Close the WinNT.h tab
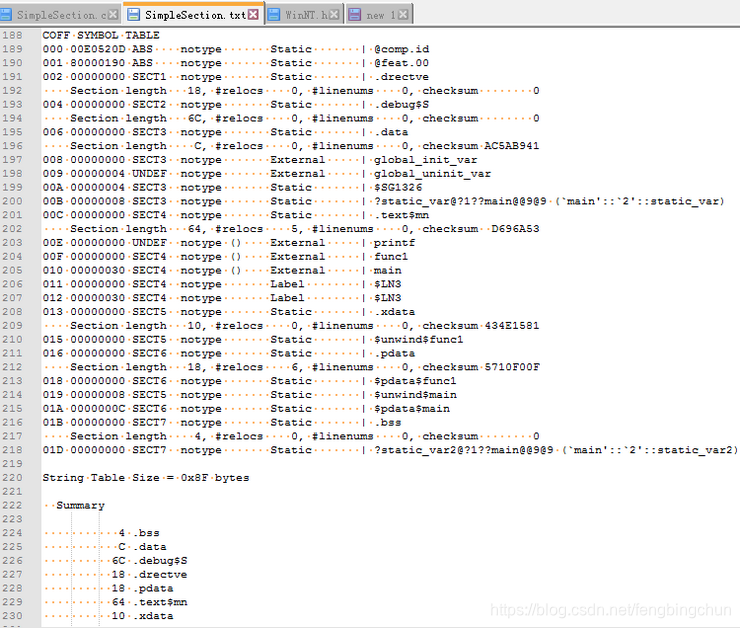Screen dimensions: 740x628 point(334,15)
